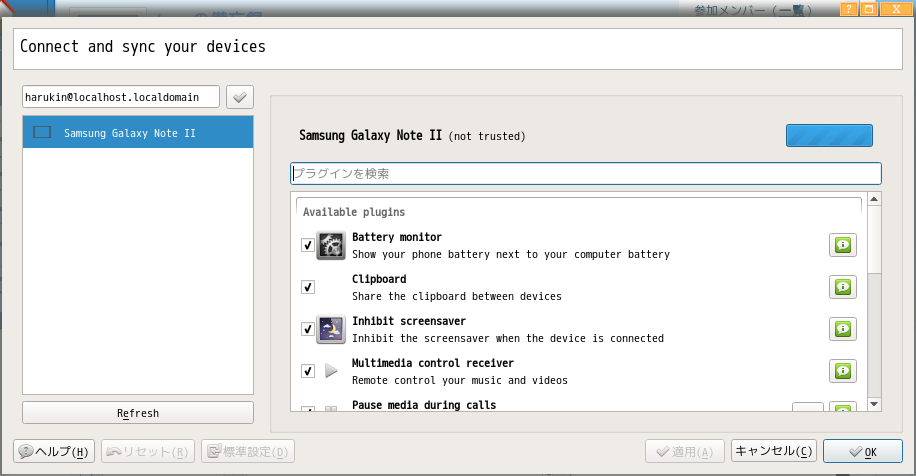Click the blue pairing button

[x=829, y=135]
